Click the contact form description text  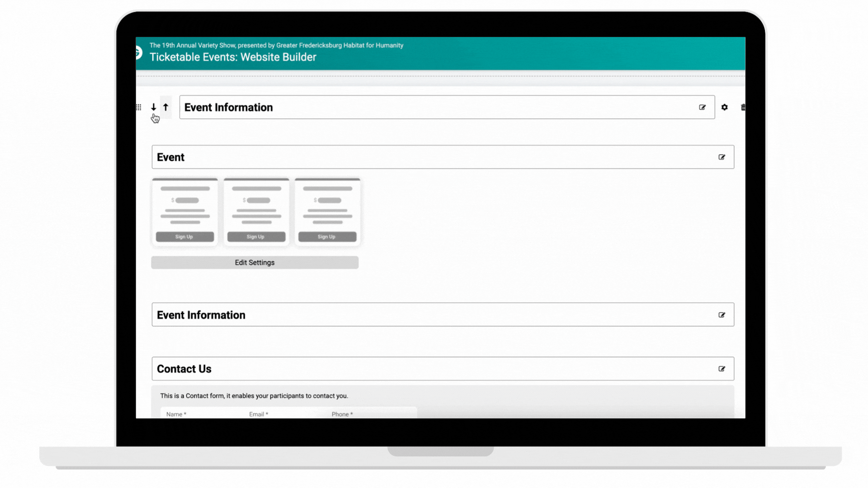coord(254,396)
